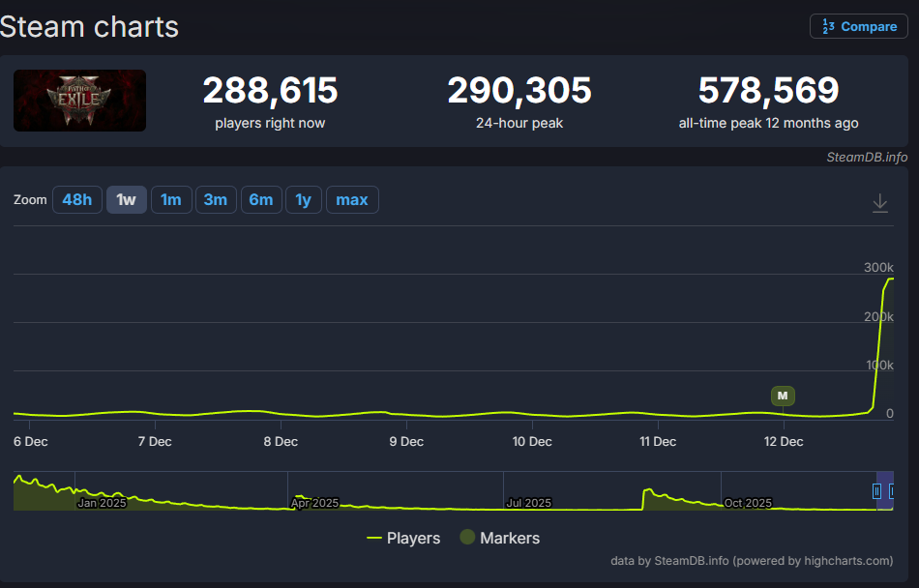The height and width of the screenshot is (588, 919).
Task: Grab the right navigator range handle
Action: click(892, 490)
